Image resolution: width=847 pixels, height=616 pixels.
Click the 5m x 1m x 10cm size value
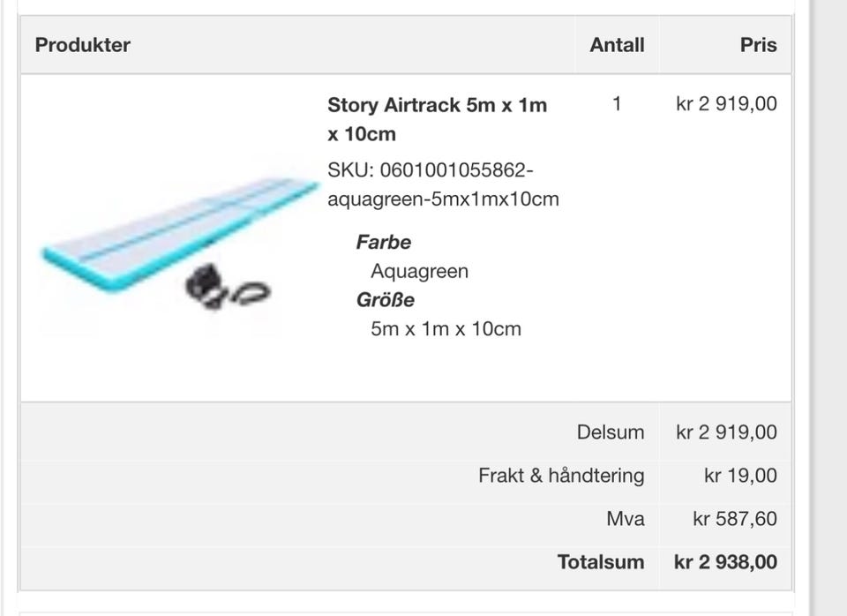tap(446, 328)
